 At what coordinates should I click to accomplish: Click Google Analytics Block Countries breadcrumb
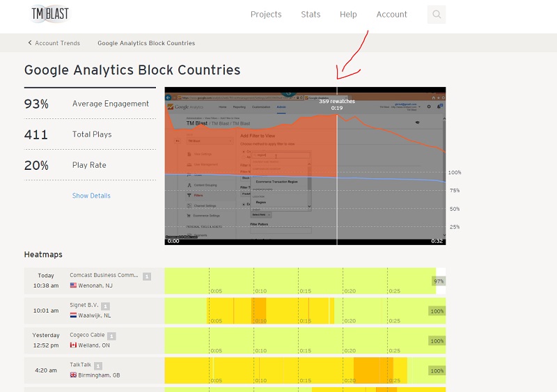coord(146,43)
